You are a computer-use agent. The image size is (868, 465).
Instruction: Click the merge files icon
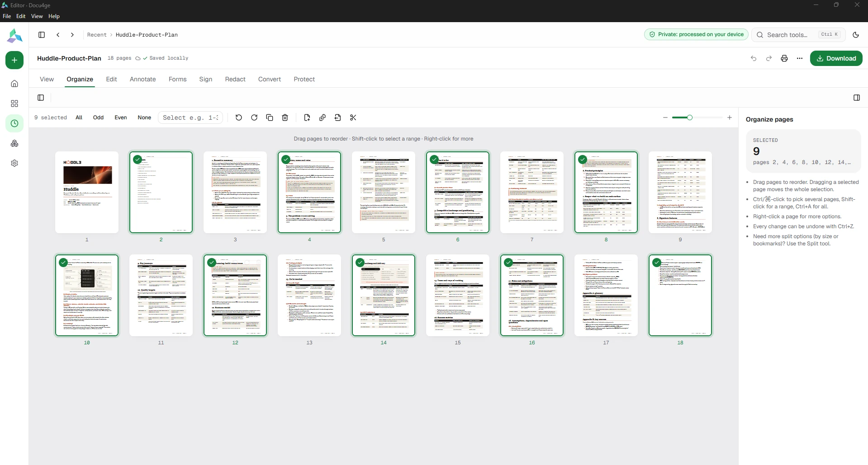323,117
